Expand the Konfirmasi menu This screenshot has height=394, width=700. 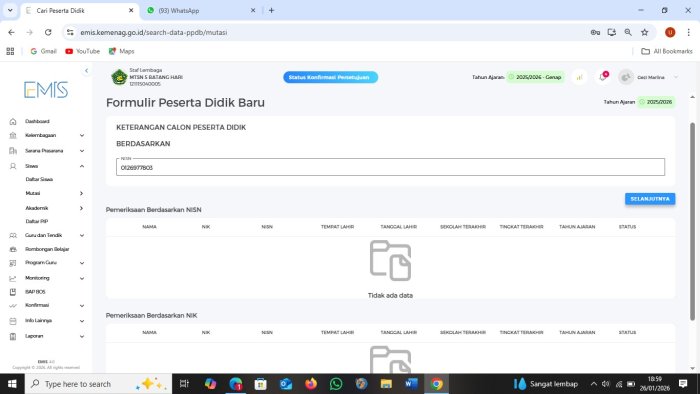point(82,306)
